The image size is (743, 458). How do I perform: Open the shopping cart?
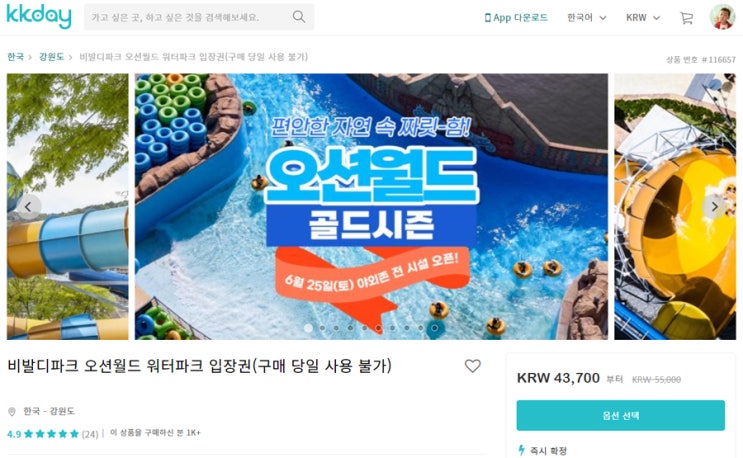tap(686, 18)
